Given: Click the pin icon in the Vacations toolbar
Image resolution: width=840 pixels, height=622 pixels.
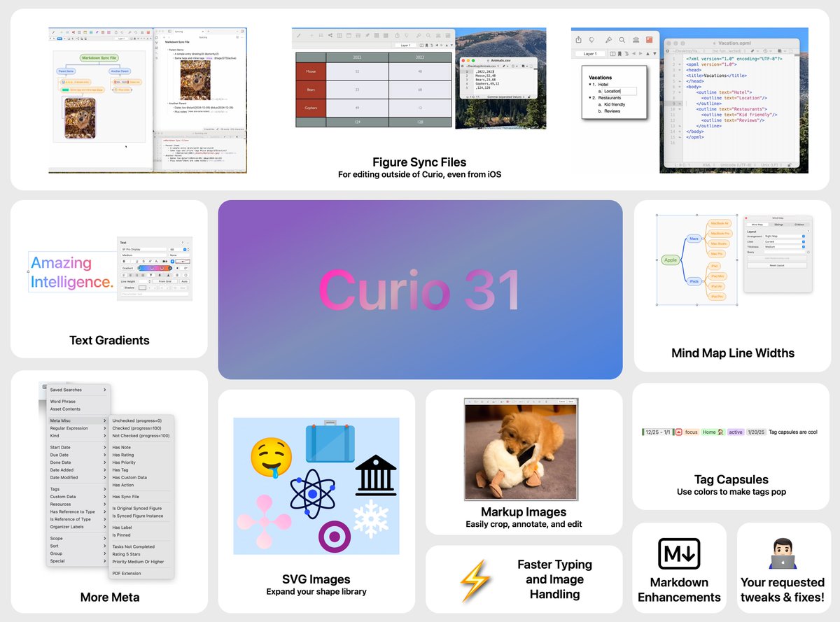Looking at the screenshot, I should (608, 40).
